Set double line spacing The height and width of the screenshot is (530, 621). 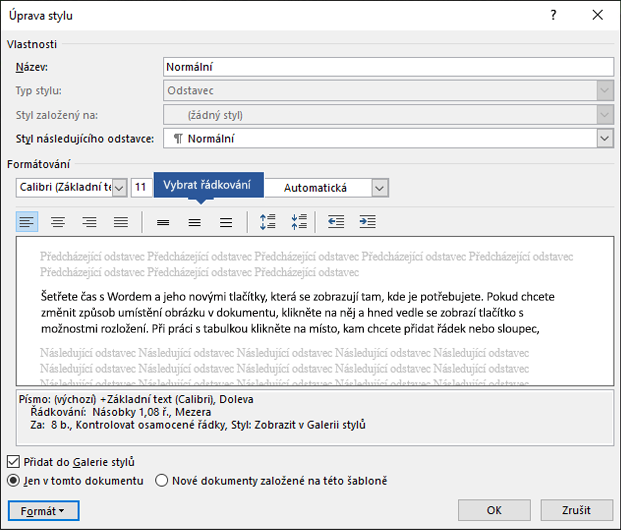click(x=226, y=222)
